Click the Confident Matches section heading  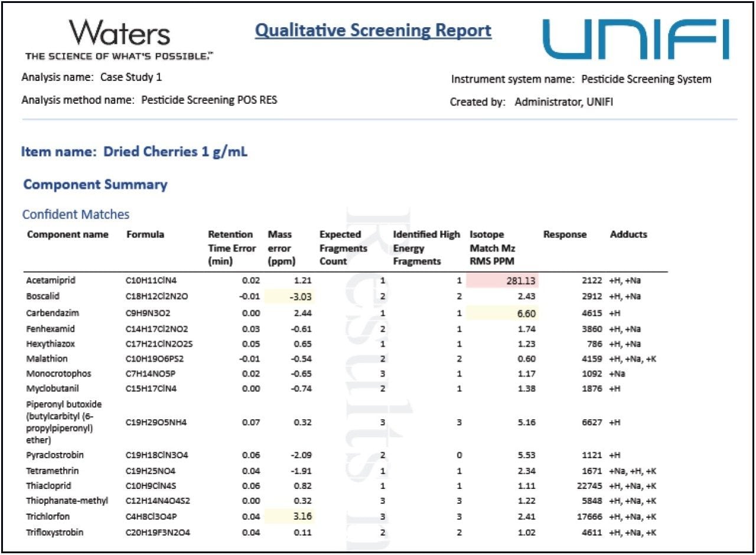(76, 214)
